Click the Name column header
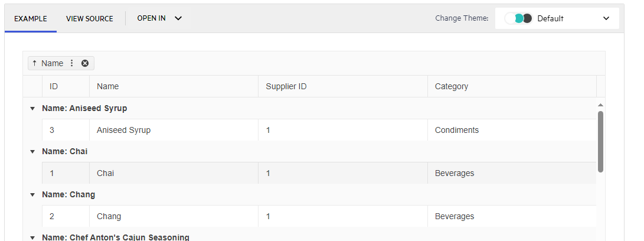The height and width of the screenshot is (241, 644). (x=108, y=86)
